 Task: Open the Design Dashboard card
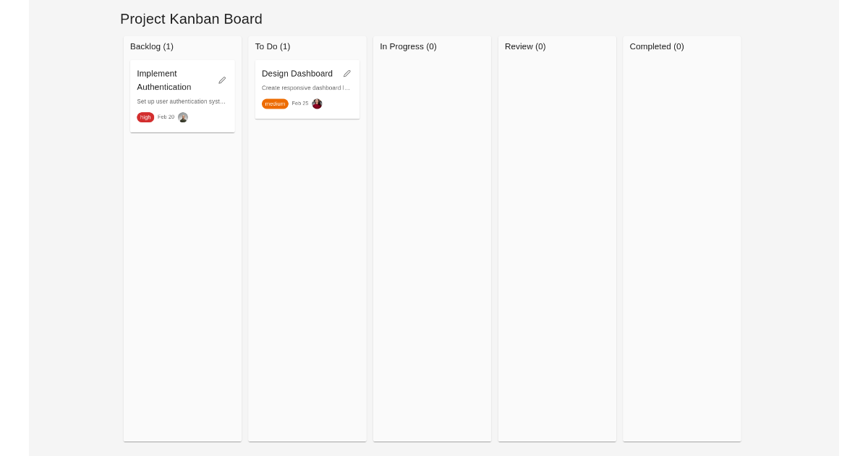pos(297,74)
